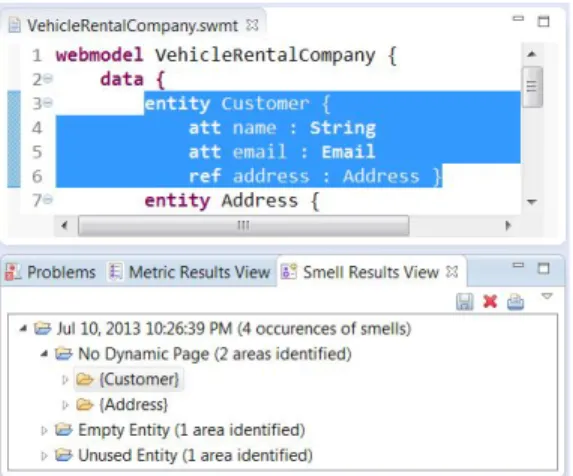Click 'entity Address' text on line 7
Image resolution: width=573 pixels, height=476 pixels.
pyautogui.click(x=221, y=201)
